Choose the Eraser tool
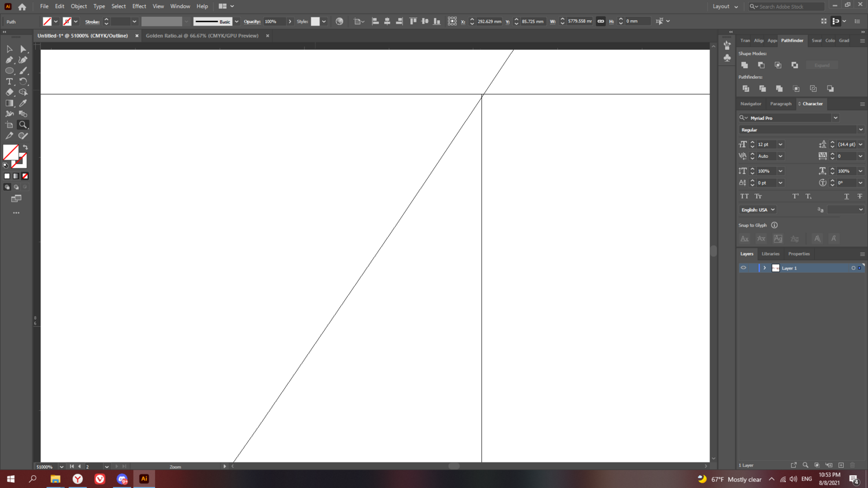The height and width of the screenshot is (488, 868). tap(9, 93)
